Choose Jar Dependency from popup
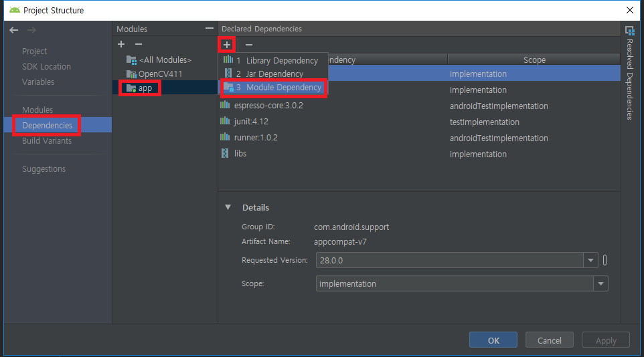Screen dimensions: 644x357 click(x=274, y=74)
